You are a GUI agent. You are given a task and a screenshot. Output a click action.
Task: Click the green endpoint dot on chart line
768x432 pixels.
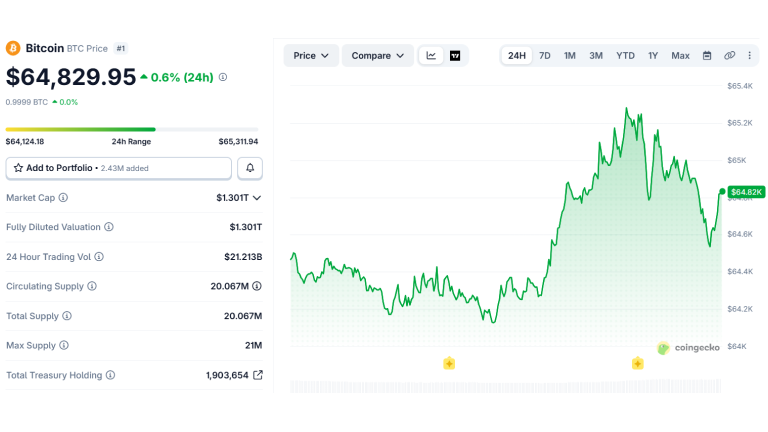pyautogui.click(x=722, y=192)
